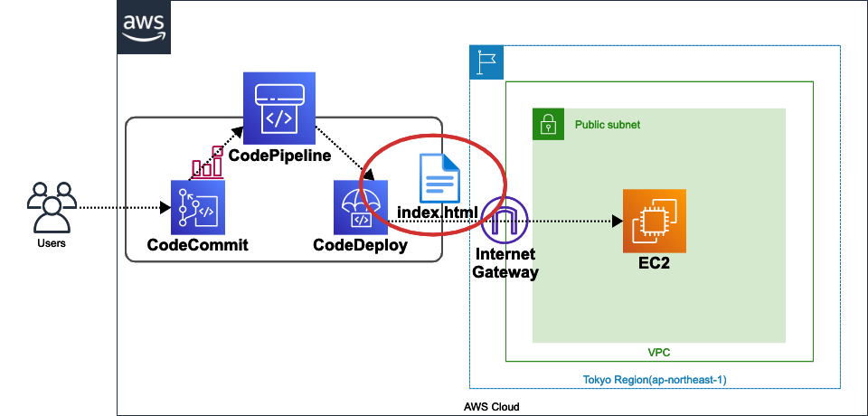Select the "CodeCommit" label text
The image size is (868, 416).
(x=198, y=244)
